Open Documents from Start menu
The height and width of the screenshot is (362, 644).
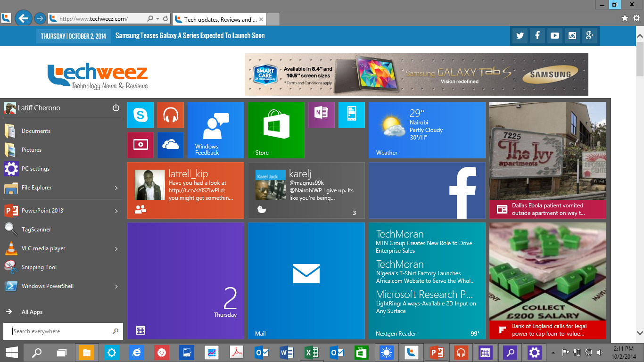point(63,131)
